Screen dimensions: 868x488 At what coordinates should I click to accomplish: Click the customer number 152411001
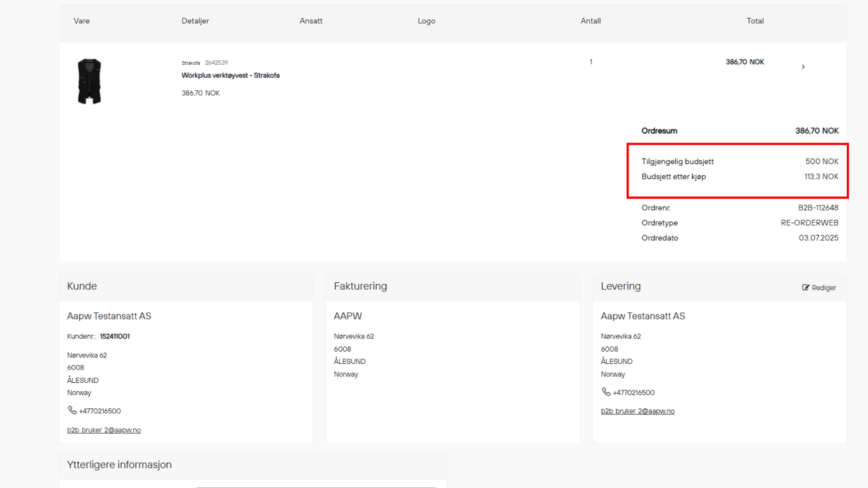(x=115, y=337)
